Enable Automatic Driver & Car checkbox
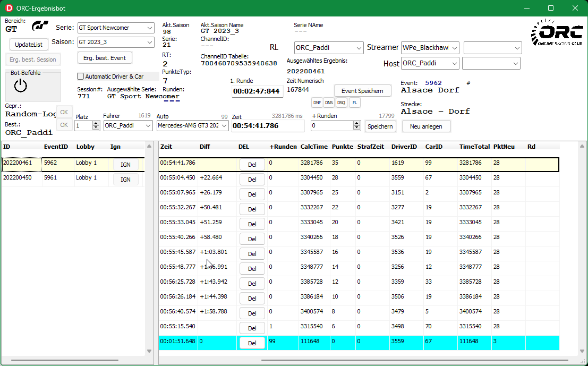The width and height of the screenshot is (588, 366). [x=81, y=76]
